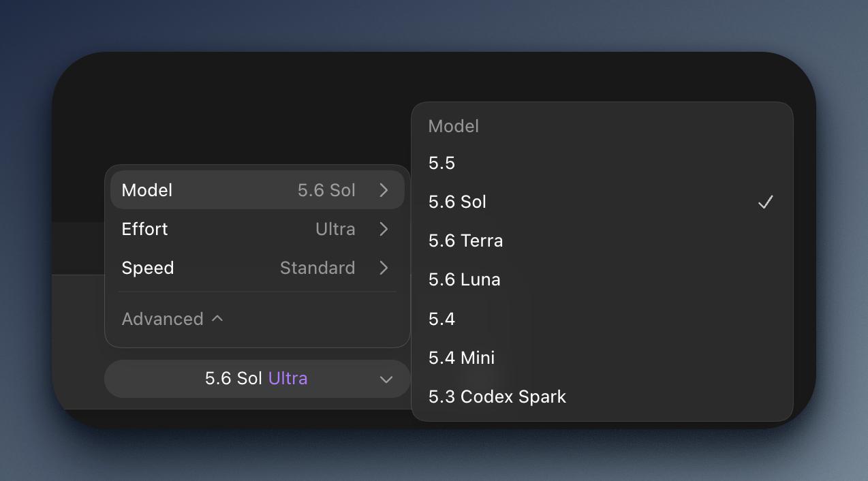Viewport: 868px width, 481px height.
Task: Pick model 5.4 from the list
Action: [x=602, y=319]
